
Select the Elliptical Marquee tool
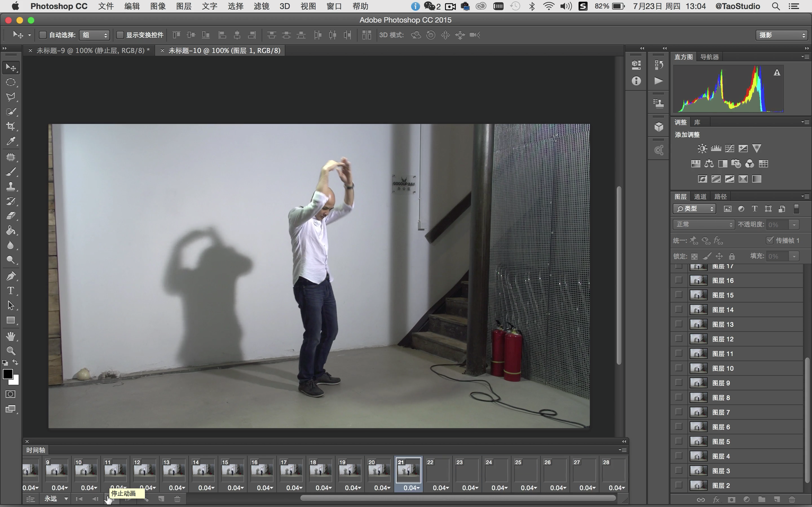pos(11,82)
